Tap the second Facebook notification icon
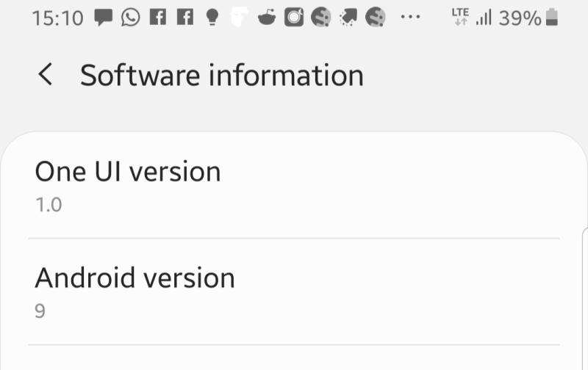 point(185,17)
